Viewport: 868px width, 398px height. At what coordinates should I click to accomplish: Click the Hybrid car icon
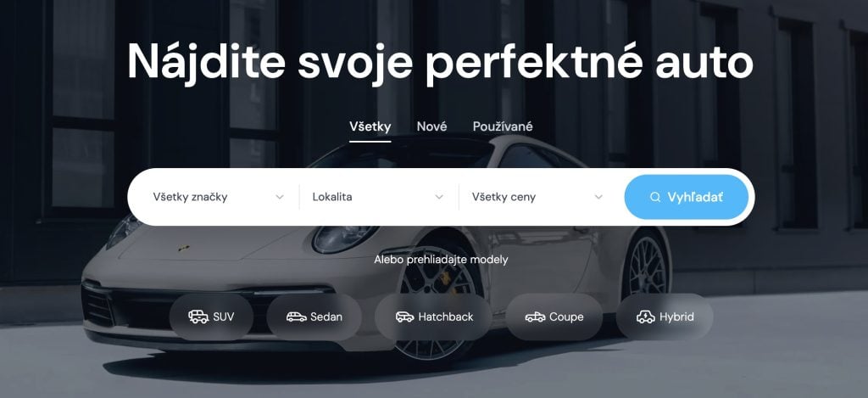(645, 317)
